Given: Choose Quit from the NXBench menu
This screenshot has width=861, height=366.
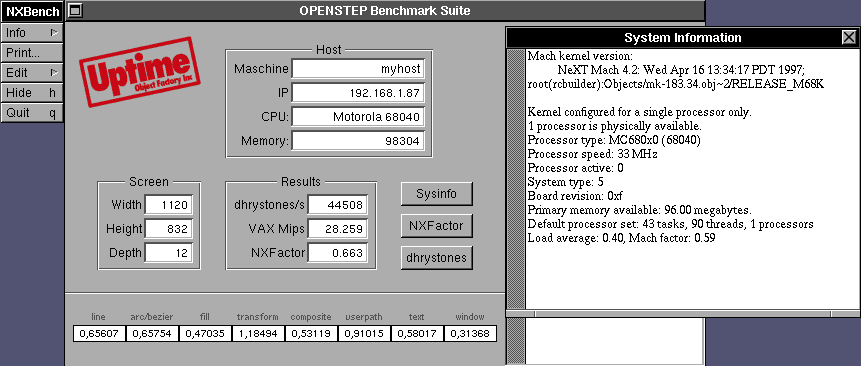Looking at the screenshot, I should (x=32, y=112).
